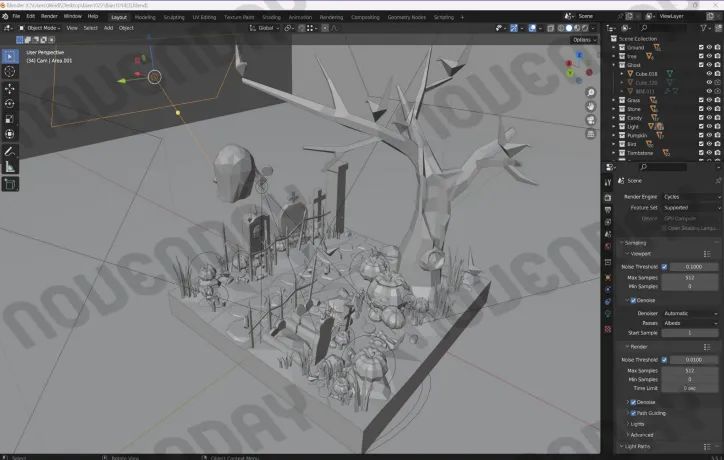Open Tool properties tab icon

point(608,183)
